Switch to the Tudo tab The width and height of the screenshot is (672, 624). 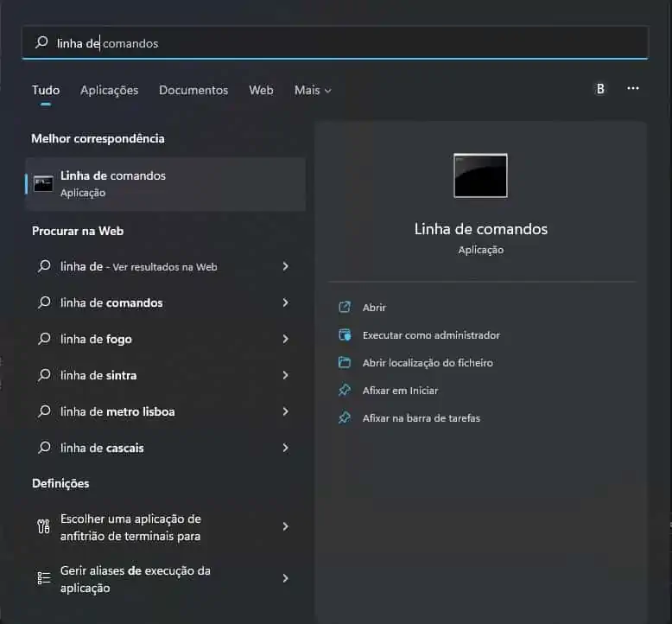pyautogui.click(x=46, y=90)
